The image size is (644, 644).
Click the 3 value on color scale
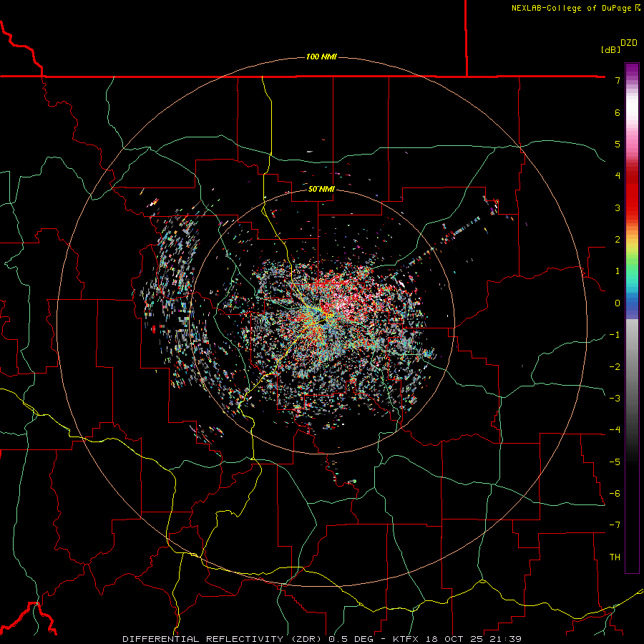pyautogui.click(x=618, y=208)
